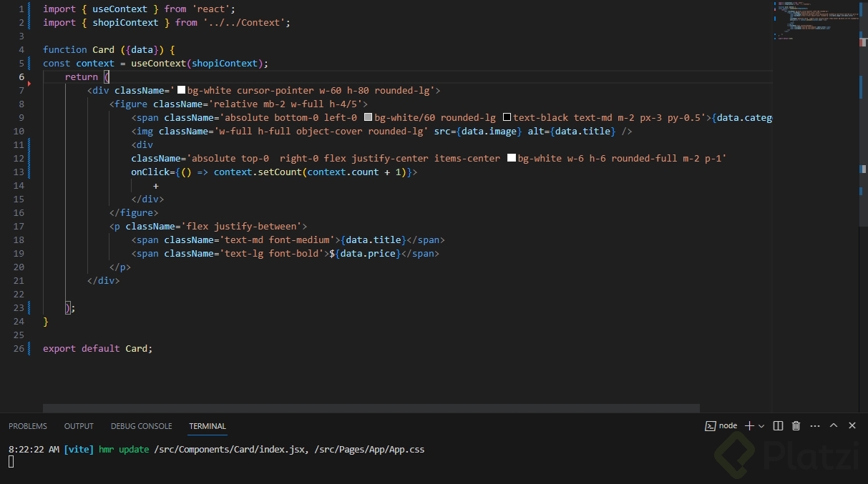Viewport: 868px width, 484px height.
Task: Kill the terminal with the trash icon
Action: [796, 425]
